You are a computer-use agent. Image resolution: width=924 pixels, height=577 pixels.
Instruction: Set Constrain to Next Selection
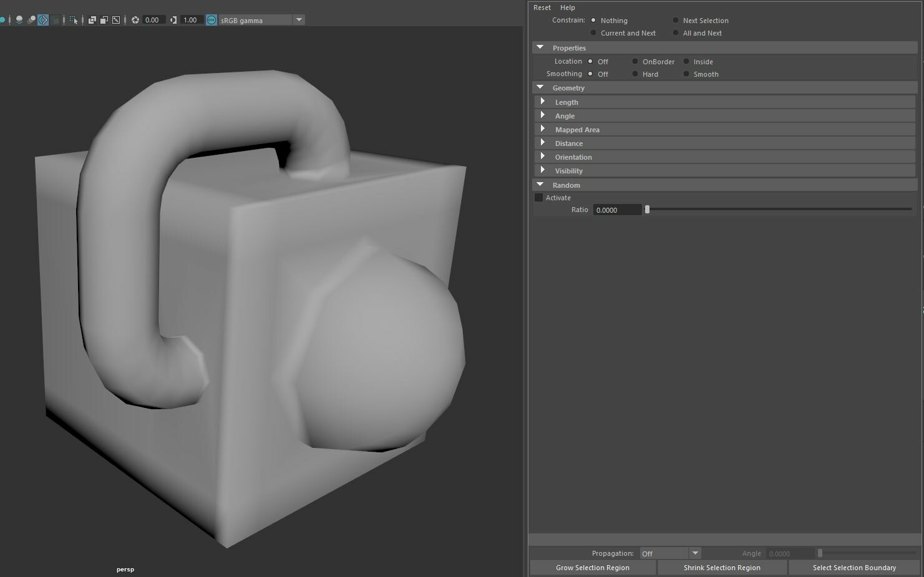click(675, 20)
